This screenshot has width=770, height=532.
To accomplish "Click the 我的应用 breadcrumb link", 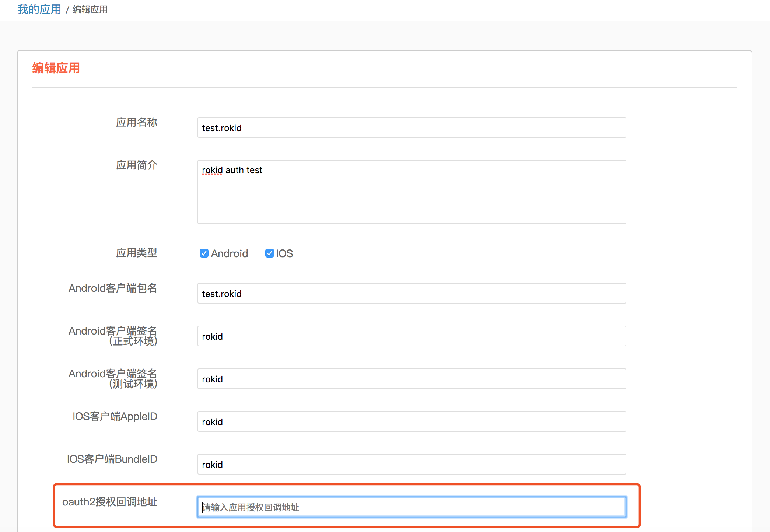I will (x=39, y=9).
